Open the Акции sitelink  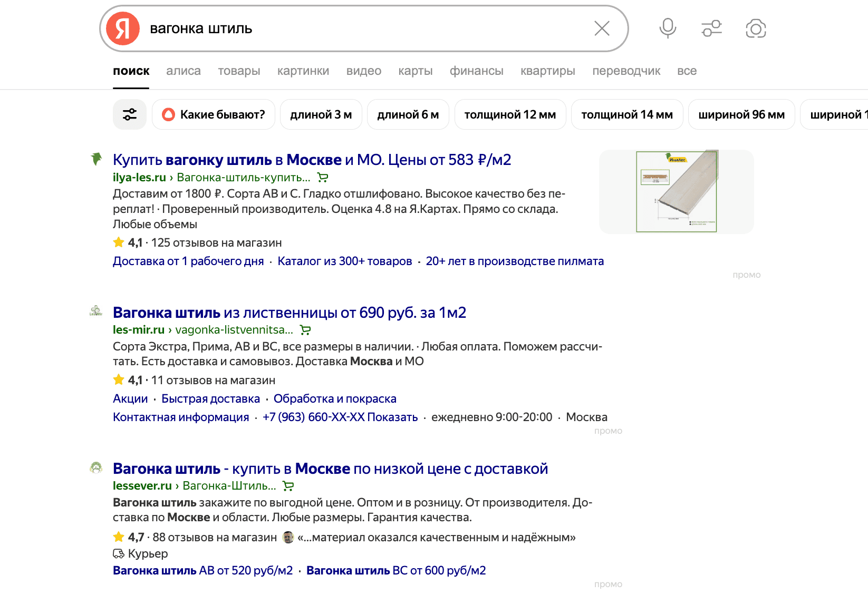click(130, 399)
